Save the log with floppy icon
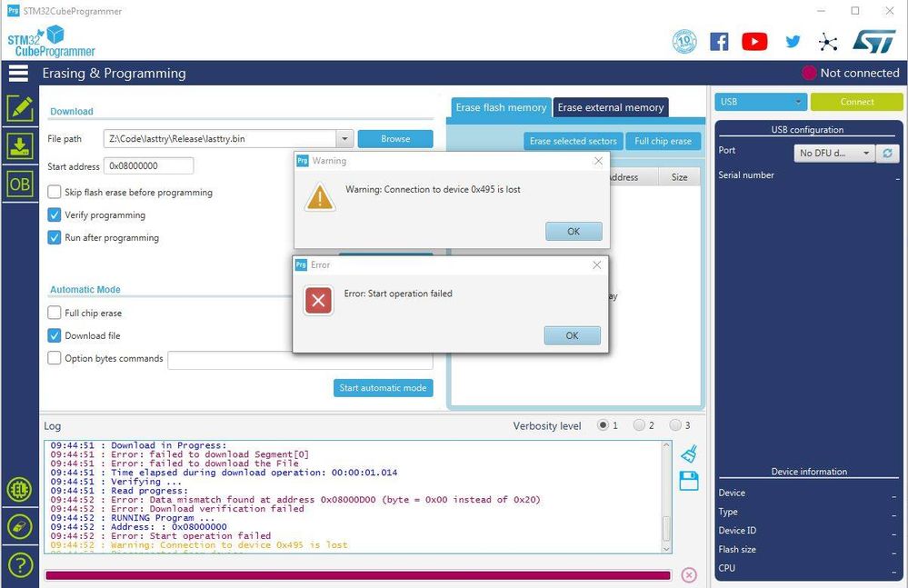Image resolution: width=908 pixels, height=588 pixels. click(x=689, y=481)
